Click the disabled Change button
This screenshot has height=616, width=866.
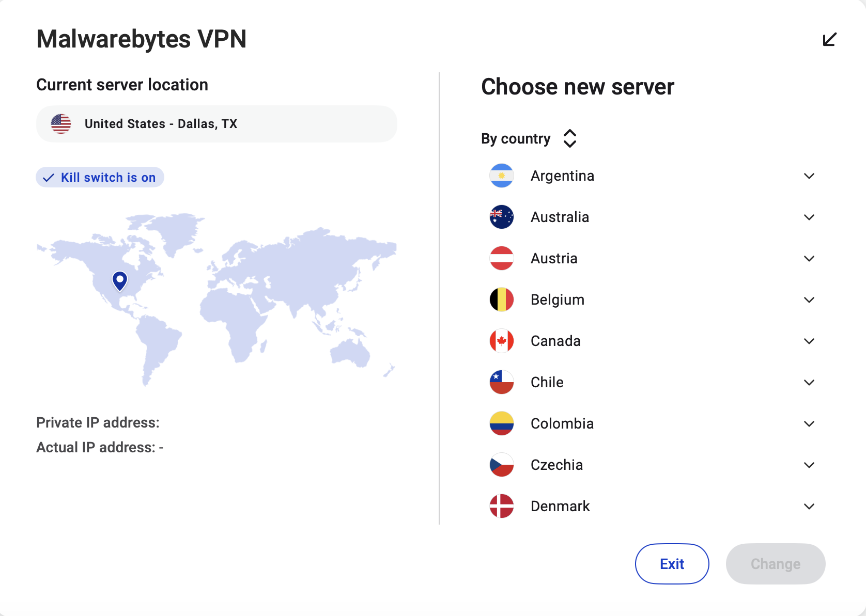775,564
